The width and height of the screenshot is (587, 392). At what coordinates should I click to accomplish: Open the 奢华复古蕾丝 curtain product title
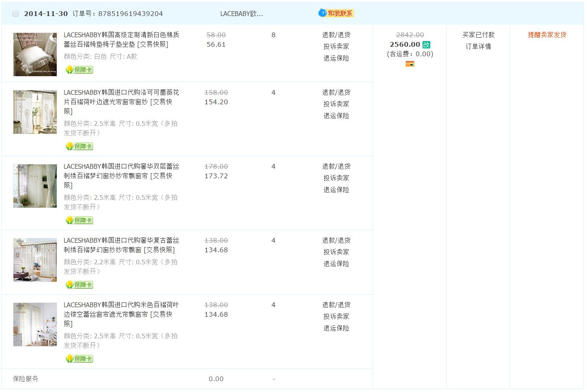121,245
